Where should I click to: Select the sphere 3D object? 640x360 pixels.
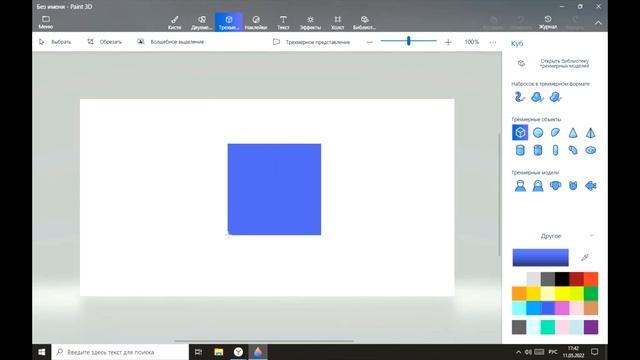(538, 132)
